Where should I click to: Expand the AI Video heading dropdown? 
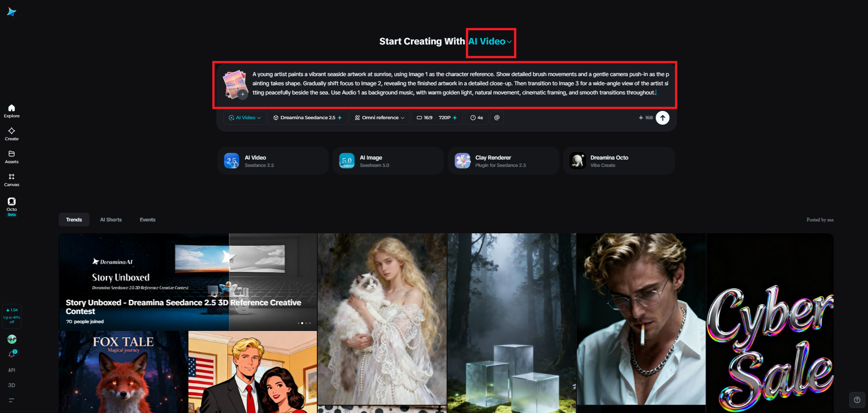point(490,42)
